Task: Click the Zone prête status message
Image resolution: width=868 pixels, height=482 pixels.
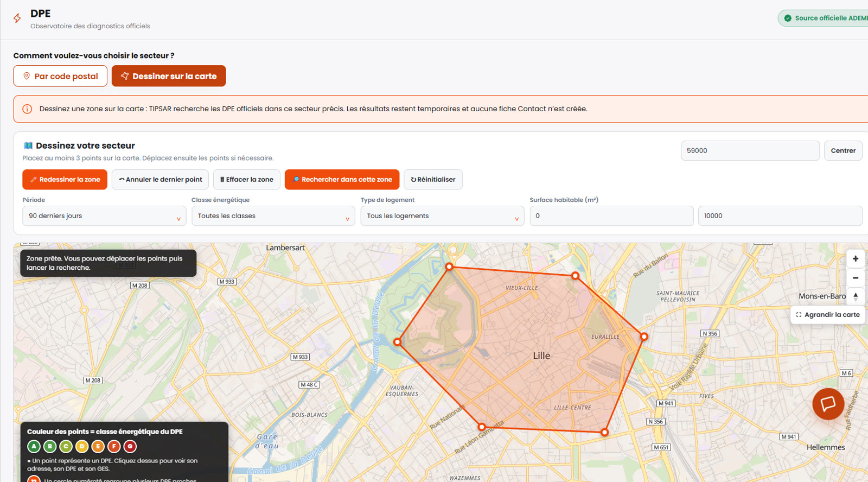Action: [108, 263]
